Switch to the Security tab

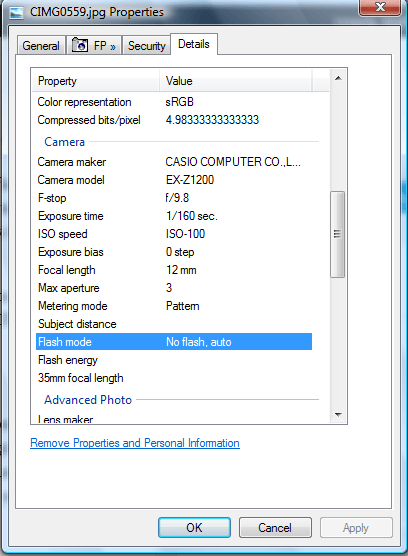point(146,46)
